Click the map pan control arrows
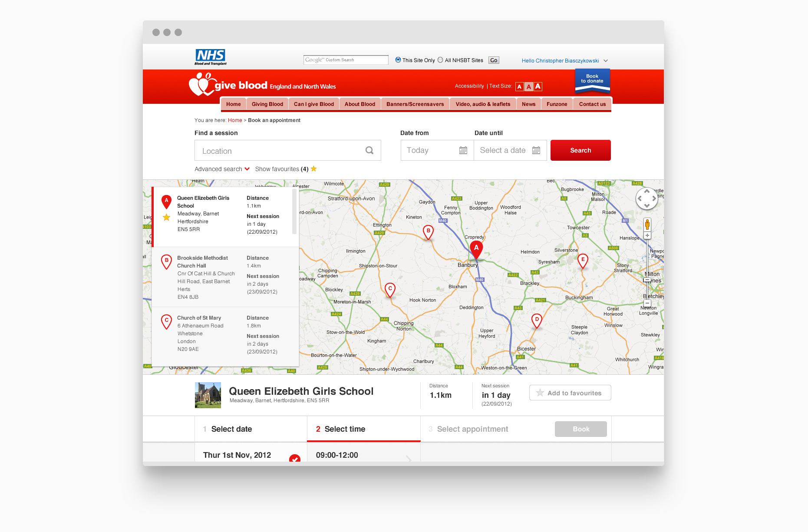Image resolution: width=808 pixels, height=532 pixels. [x=647, y=198]
